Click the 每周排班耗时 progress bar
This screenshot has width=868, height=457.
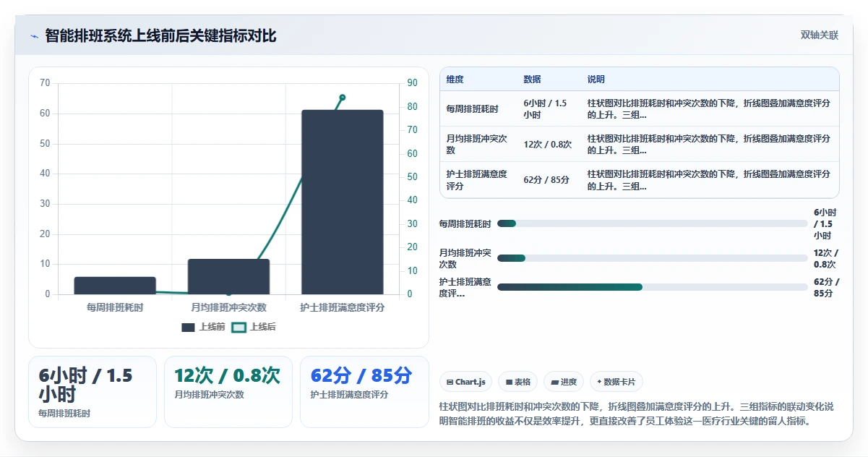click(x=653, y=223)
